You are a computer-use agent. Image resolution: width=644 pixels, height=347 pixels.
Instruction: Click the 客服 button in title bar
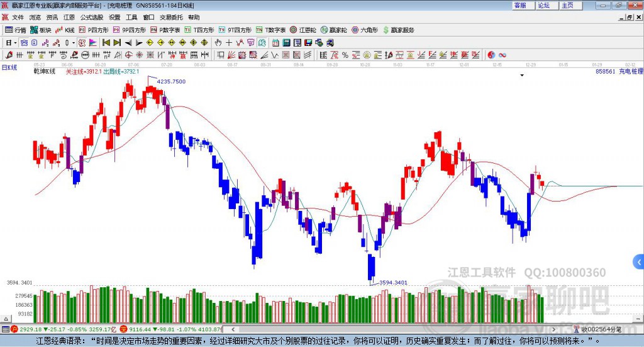pyautogui.click(x=523, y=5)
